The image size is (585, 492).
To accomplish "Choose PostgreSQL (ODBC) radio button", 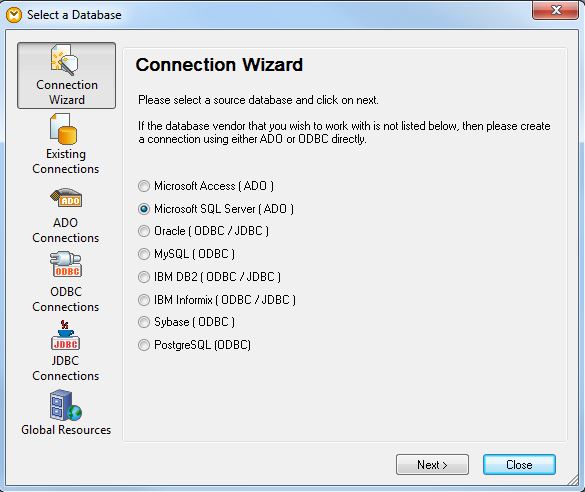I will click(x=144, y=345).
